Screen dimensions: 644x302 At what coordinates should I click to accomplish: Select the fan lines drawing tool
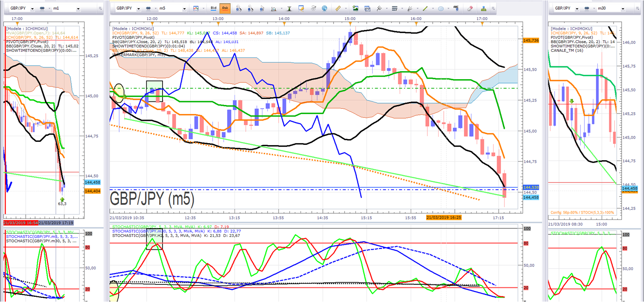click(410, 8)
